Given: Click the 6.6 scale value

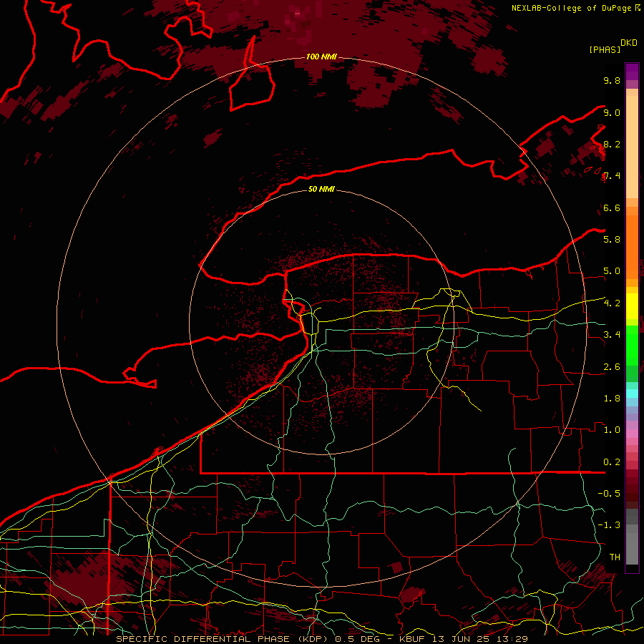Looking at the screenshot, I should (612, 208).
